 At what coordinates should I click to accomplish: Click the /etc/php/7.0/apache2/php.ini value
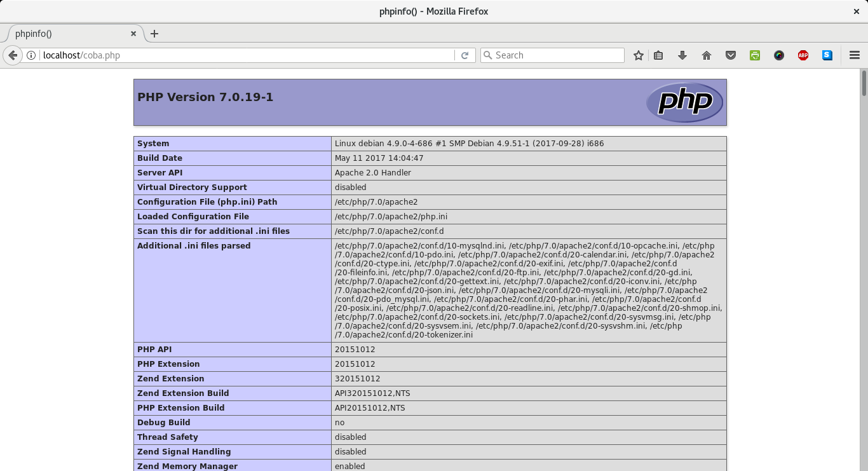(x=391, y=217)
